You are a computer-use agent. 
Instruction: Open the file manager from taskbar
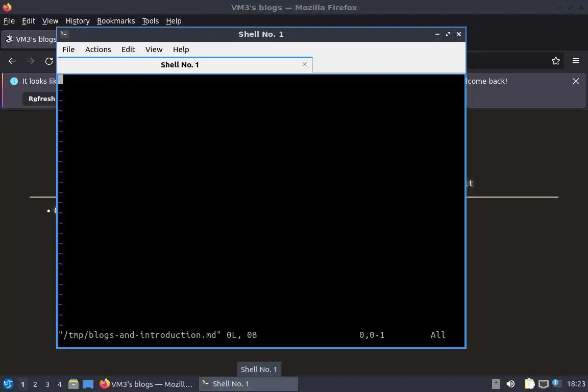pyautogui.click(x=73, y=384)
